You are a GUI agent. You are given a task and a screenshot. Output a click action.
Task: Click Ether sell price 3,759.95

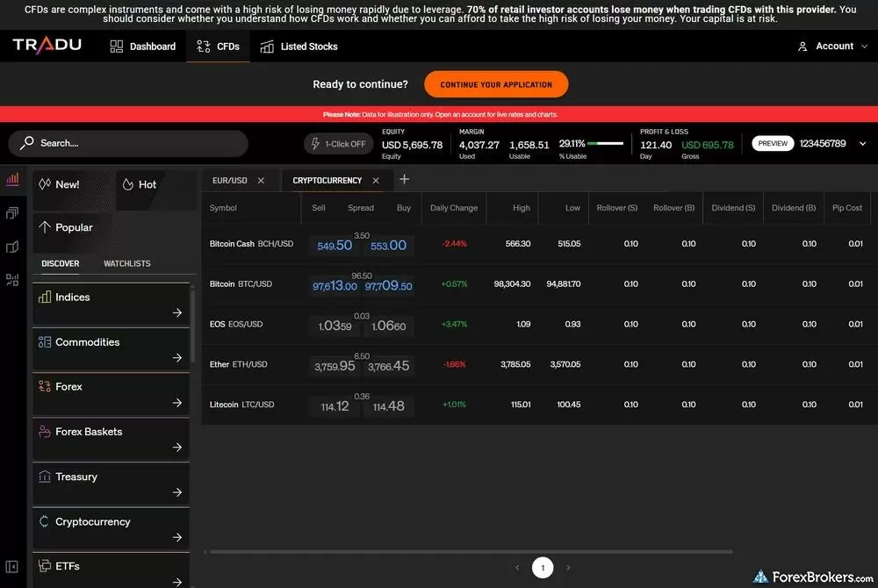335,366
